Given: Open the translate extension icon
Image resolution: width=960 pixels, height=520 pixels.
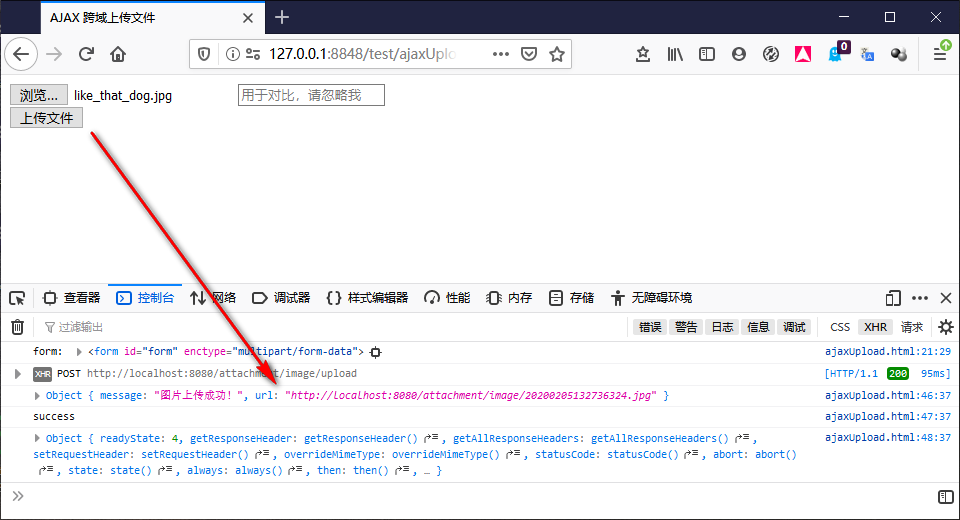Looking at the screenshot, I should click(x=867, y=55).
